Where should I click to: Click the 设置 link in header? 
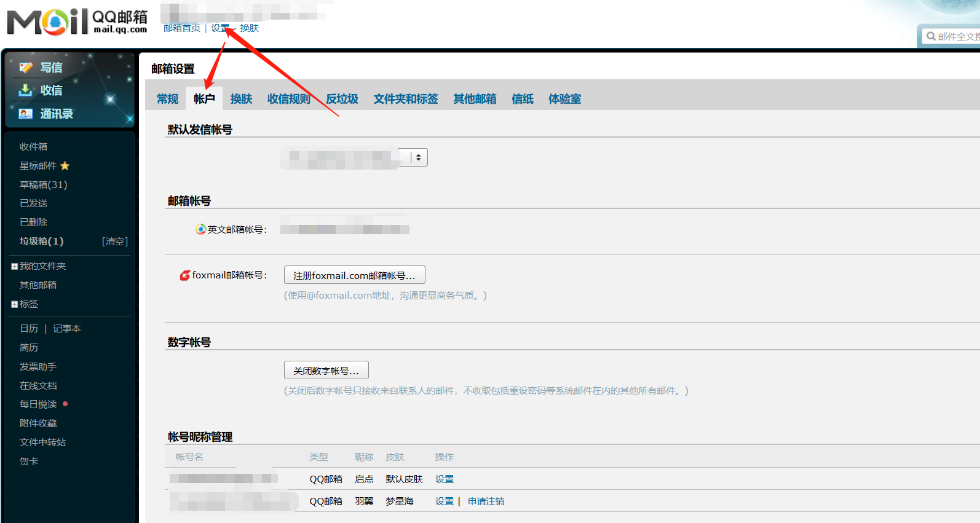pyautogui.click(x=220, y=28)
